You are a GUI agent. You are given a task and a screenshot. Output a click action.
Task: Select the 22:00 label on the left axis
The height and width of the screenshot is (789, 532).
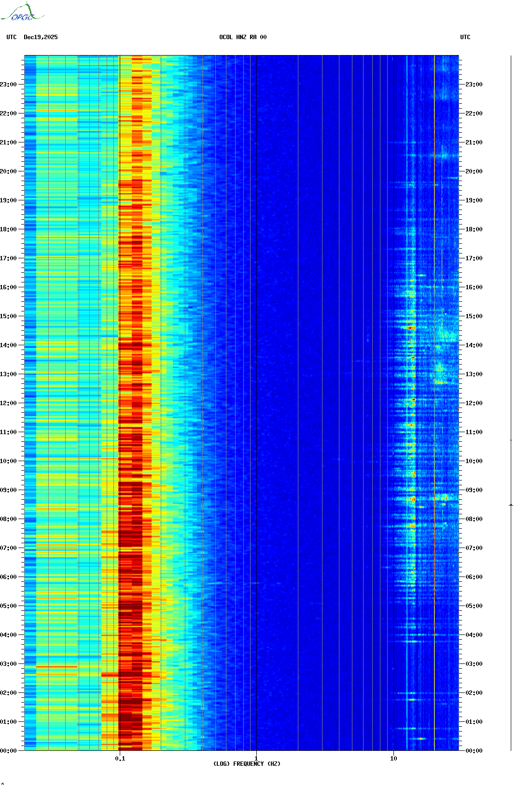coord(8,113)
